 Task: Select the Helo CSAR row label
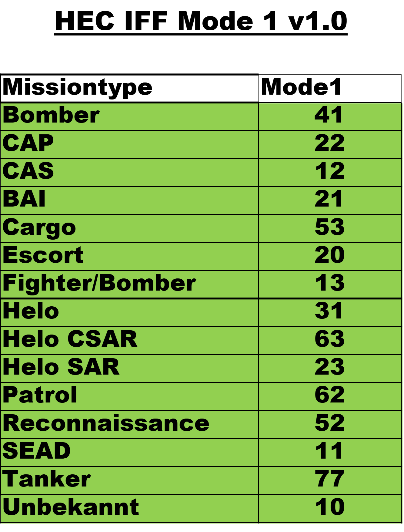[70, 340]
